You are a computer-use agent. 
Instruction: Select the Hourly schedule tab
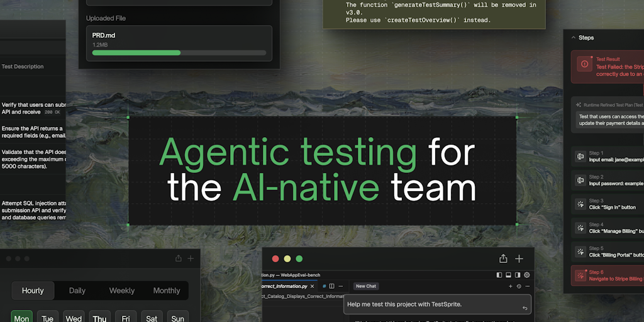point(33,291)
